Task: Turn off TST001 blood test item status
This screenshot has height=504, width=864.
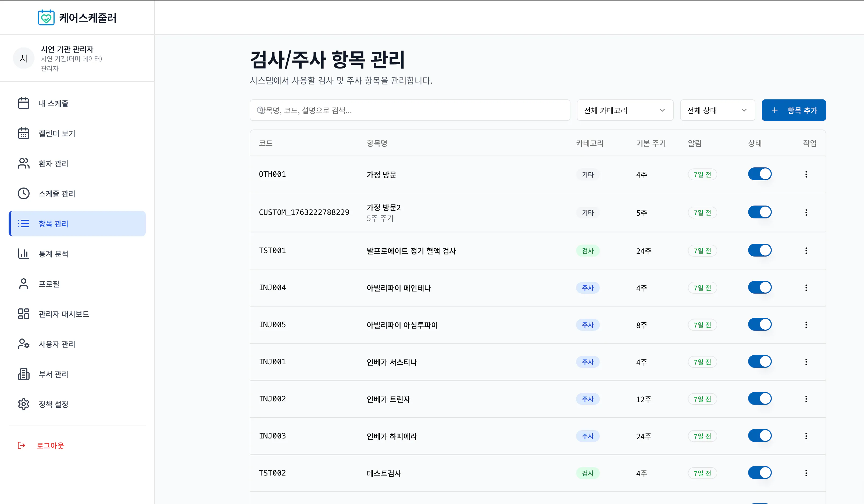Action: [760, 250]
